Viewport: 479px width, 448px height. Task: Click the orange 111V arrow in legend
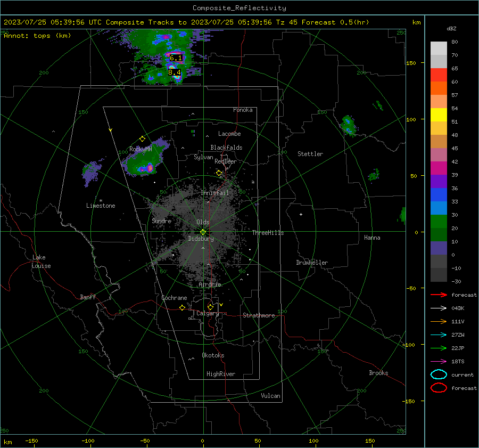click(439, 321)
